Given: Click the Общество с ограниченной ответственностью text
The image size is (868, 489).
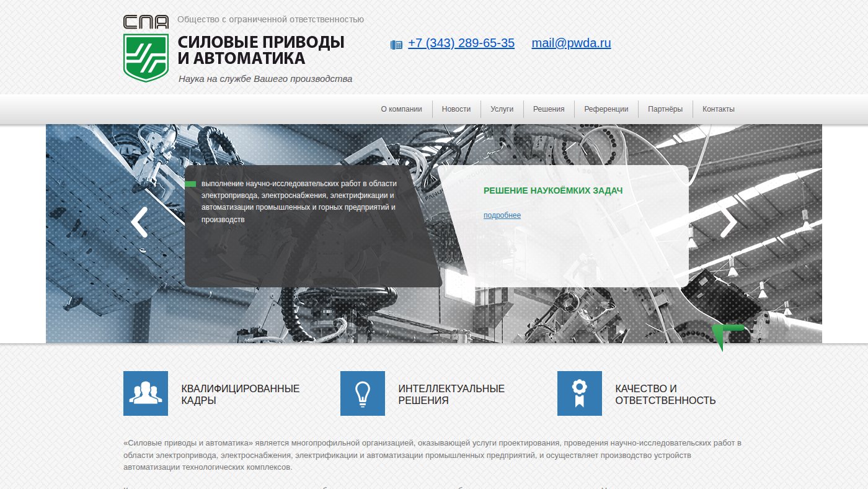Looking at the screenshot, I should point(270,19).
